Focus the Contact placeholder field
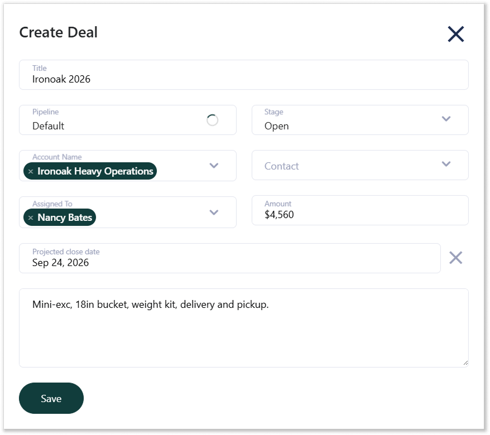 click(360, 165)
